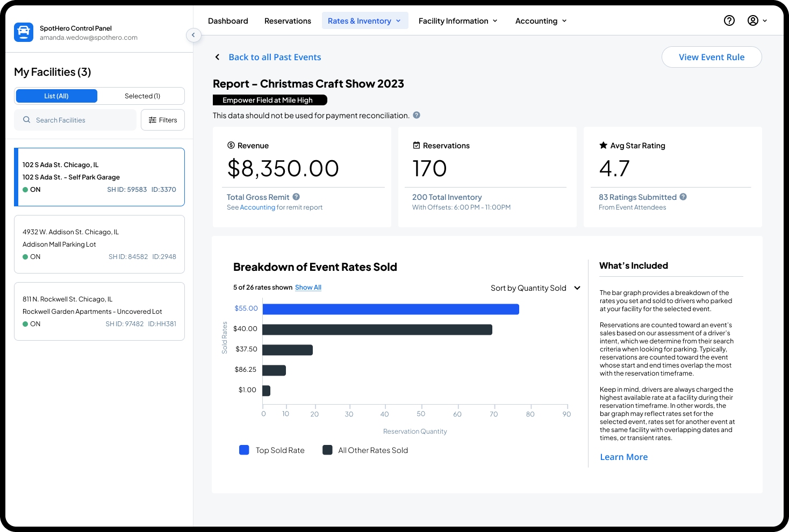Click the All Other Rates Sold dark legend swatch
The height and width of the screenshot is (532, 789).
point(327,450)
